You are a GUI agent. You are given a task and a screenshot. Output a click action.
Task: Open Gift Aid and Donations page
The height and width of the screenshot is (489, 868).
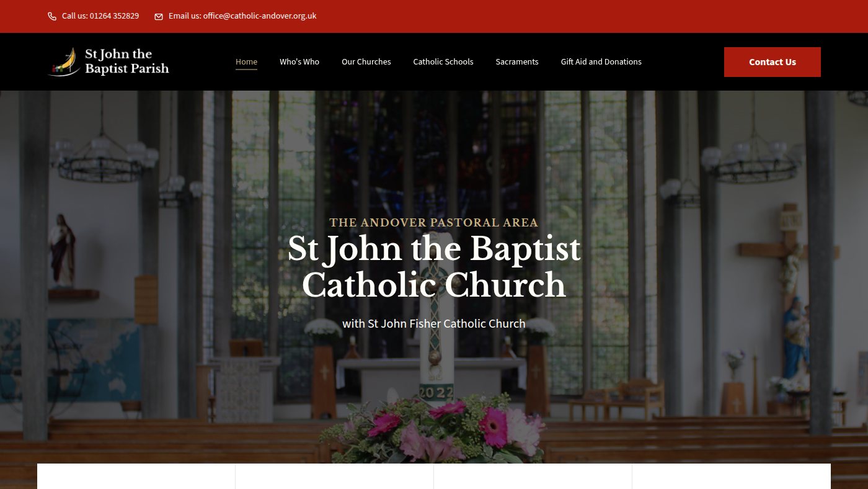point(601,61)
